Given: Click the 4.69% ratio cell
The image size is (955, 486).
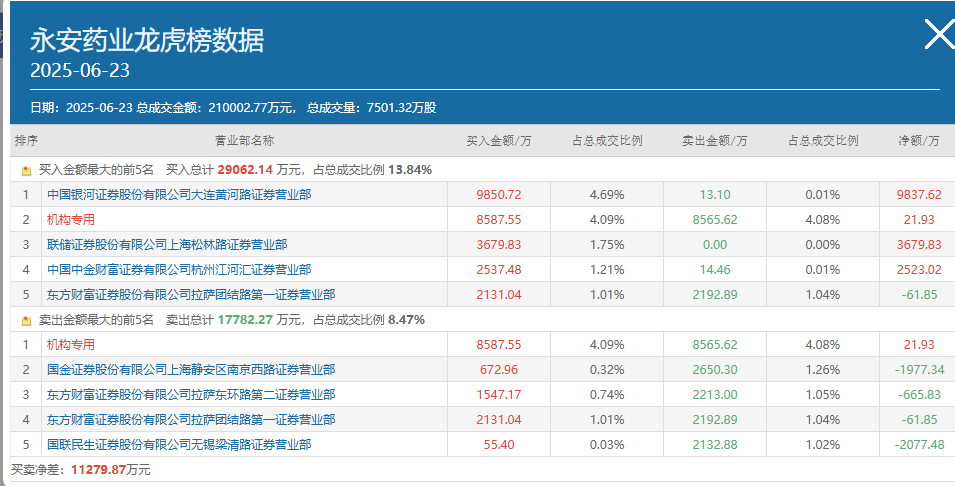Looking at the screenshot, I should [607, 195].
